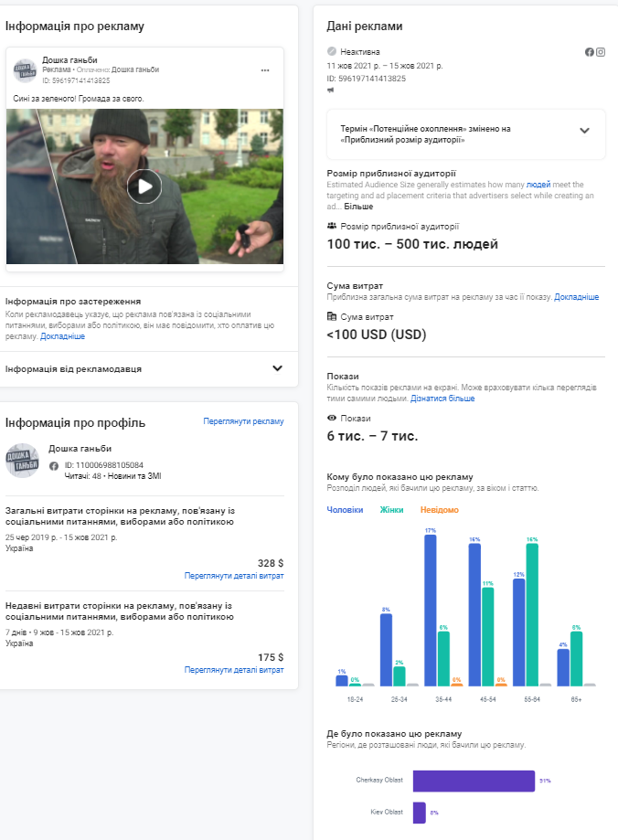
Task: Click the Cherkasy Oblast purple bar
Action: pyautogui.click(x=473, y=781)
